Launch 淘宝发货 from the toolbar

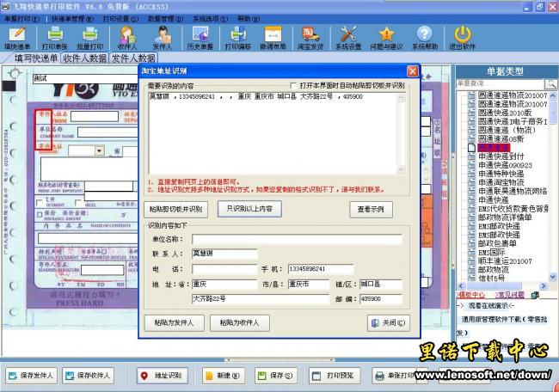point(310,39)
